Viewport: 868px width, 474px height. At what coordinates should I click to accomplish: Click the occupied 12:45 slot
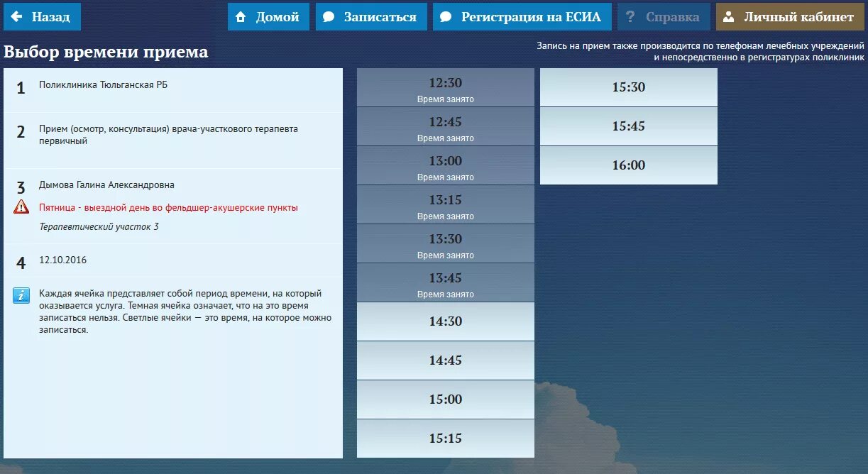click(x=446, y=126)
